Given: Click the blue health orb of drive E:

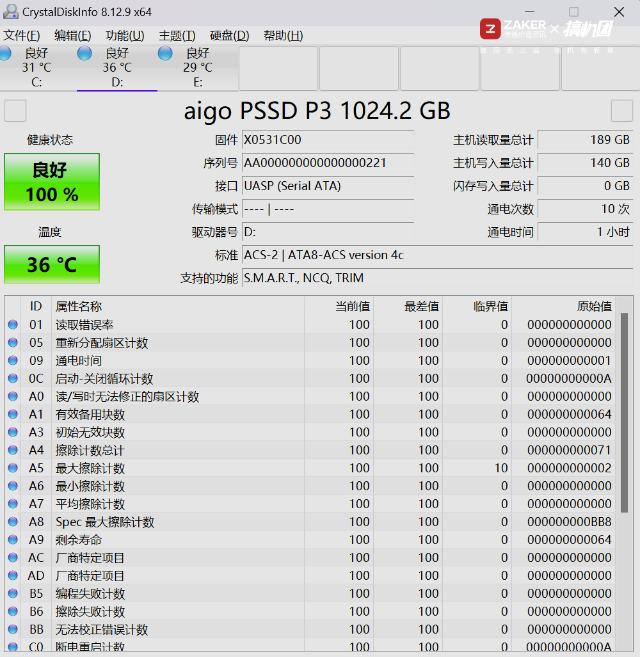Looking at the screenshot, I should (165, 54).
